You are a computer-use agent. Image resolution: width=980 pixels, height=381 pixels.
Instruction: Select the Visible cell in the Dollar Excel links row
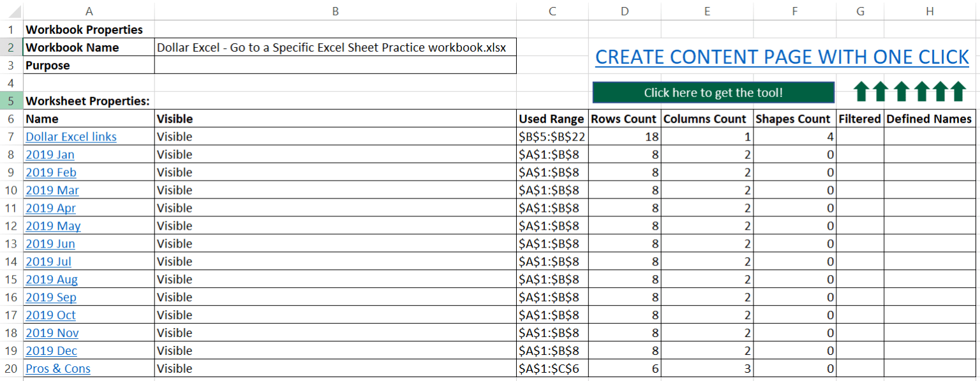(x=336, y=137)
